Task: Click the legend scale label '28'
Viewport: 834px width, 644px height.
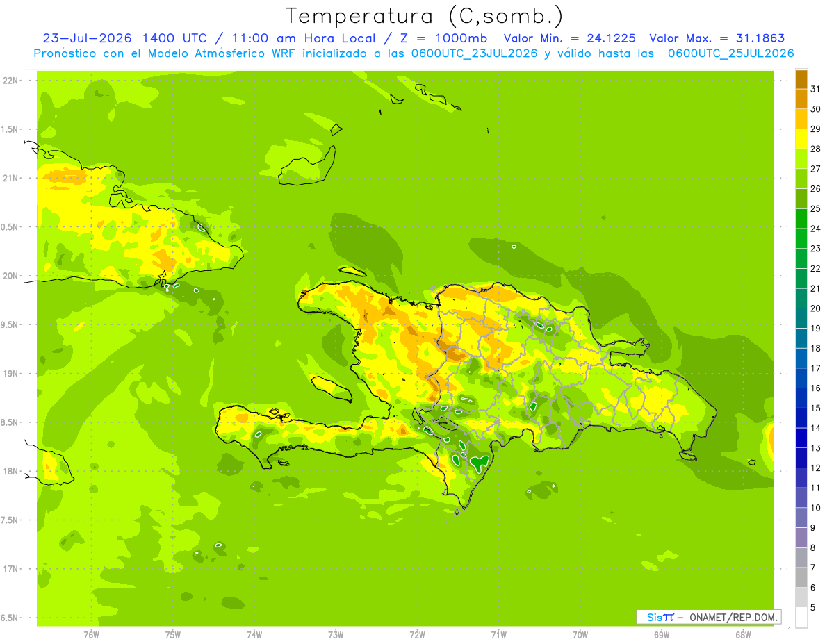Action: pyautogui.click(x=815, y=149)
